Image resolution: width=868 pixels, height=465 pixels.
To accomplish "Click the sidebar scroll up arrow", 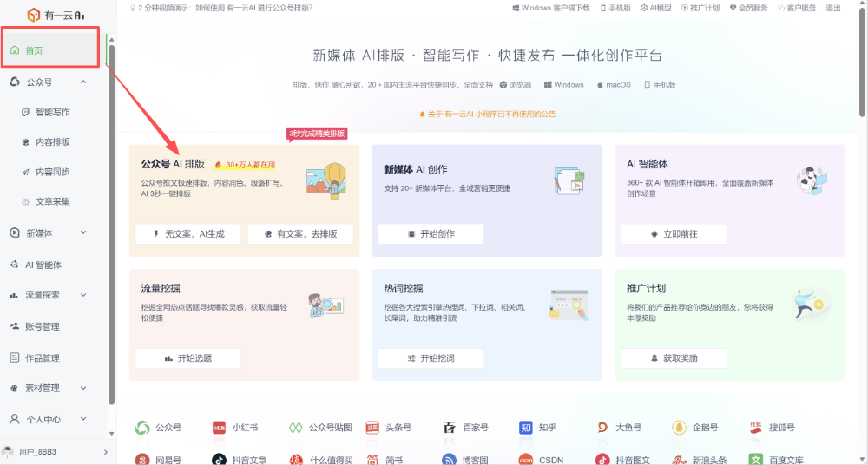I will point(111,40).
